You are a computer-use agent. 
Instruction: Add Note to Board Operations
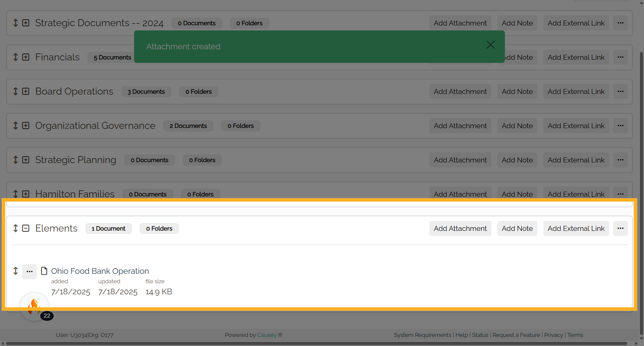[x=517, y=92]
